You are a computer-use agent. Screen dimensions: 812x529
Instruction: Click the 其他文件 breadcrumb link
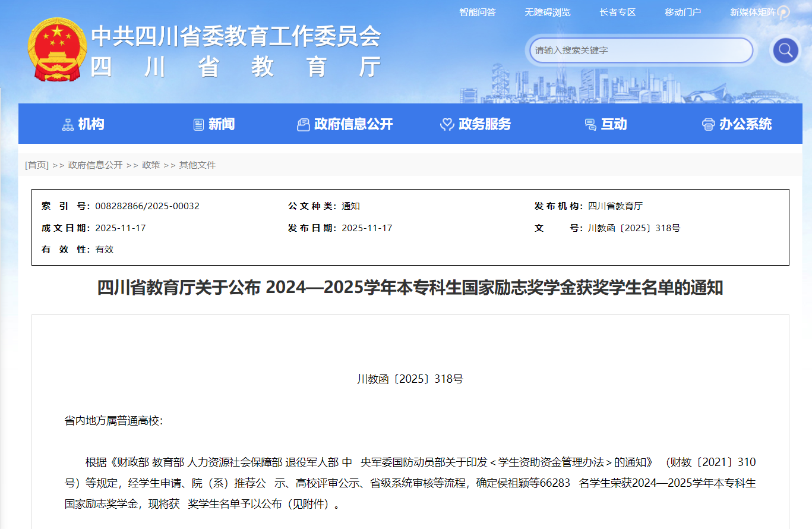(197, 165)
